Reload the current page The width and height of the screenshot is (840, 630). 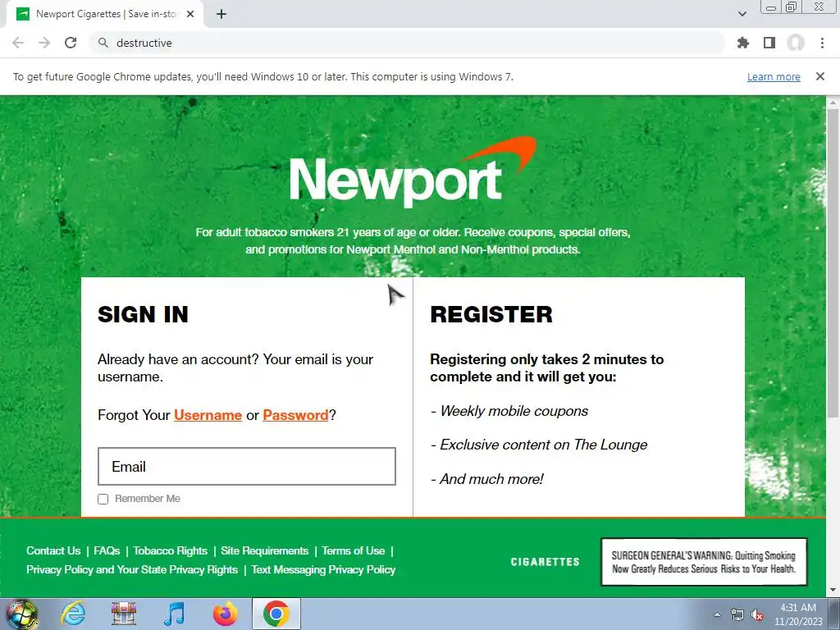pos(71,43)
